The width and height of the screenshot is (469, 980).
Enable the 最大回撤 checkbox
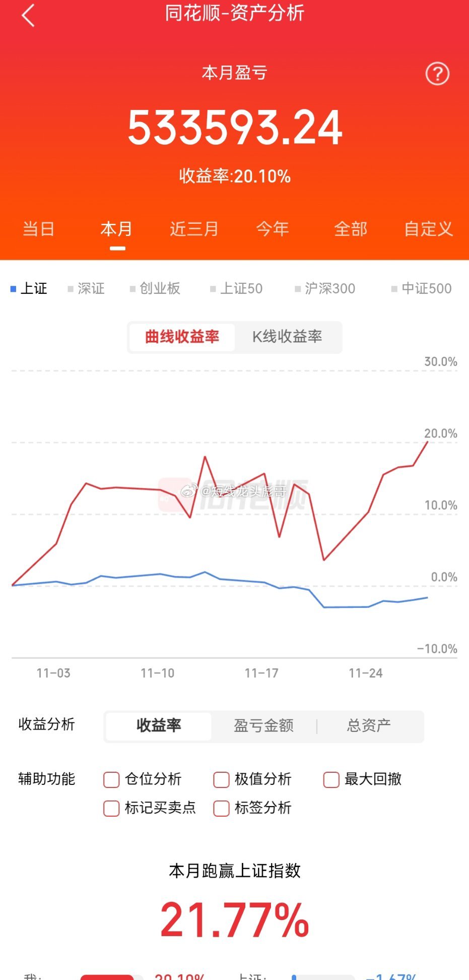click(x=330, y=779)
